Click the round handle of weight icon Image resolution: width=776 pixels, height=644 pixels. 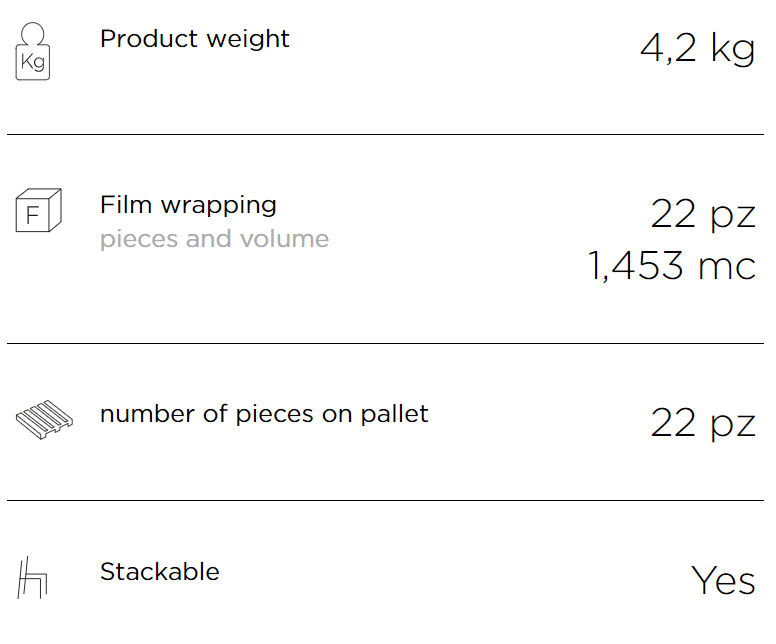pos(33,34)
